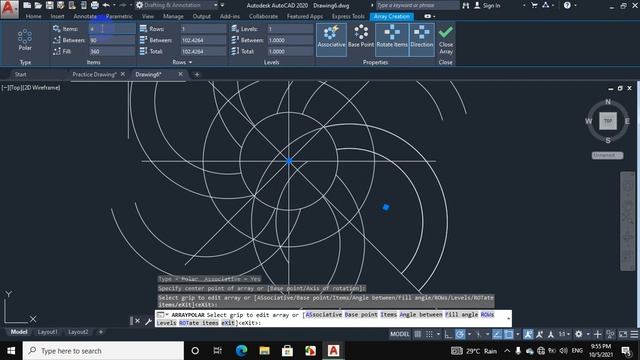
Task: Open the Polar Tracking angle dropdown arrow
Action: [x=469, y=334]
